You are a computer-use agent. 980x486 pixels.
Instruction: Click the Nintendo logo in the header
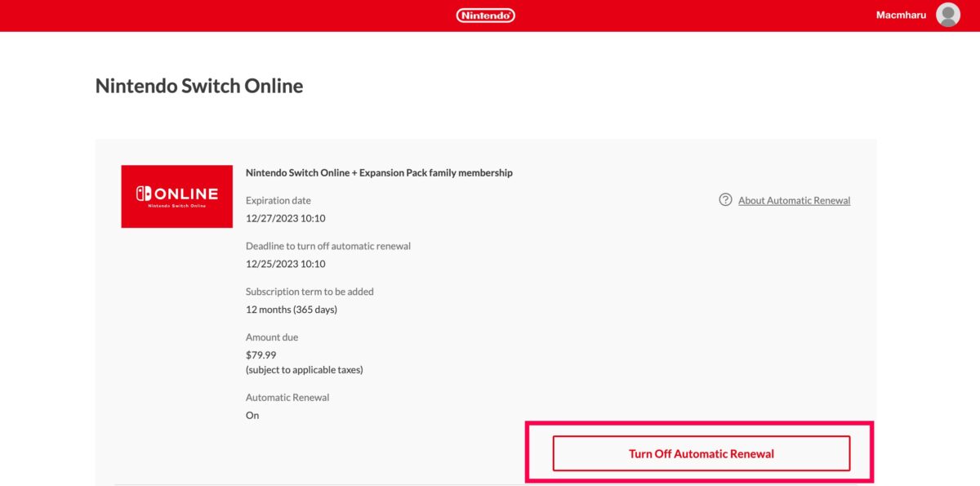(485, 16)
